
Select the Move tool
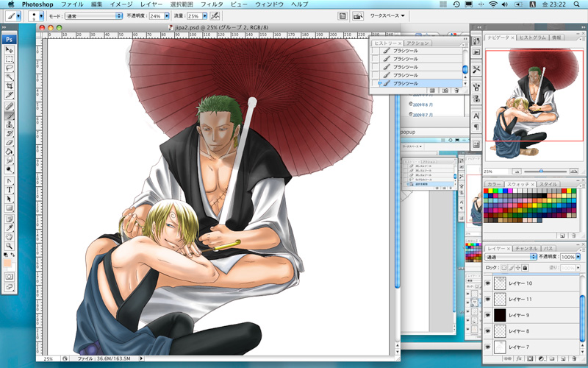coord(10,50)
